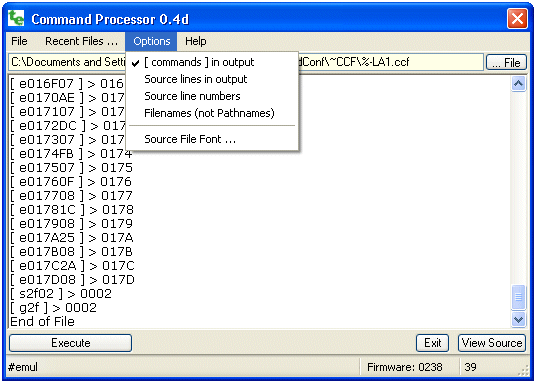Click output line '[ e017B08 ] > 017B'
This screenshot has height=382, width=535.
71,252
